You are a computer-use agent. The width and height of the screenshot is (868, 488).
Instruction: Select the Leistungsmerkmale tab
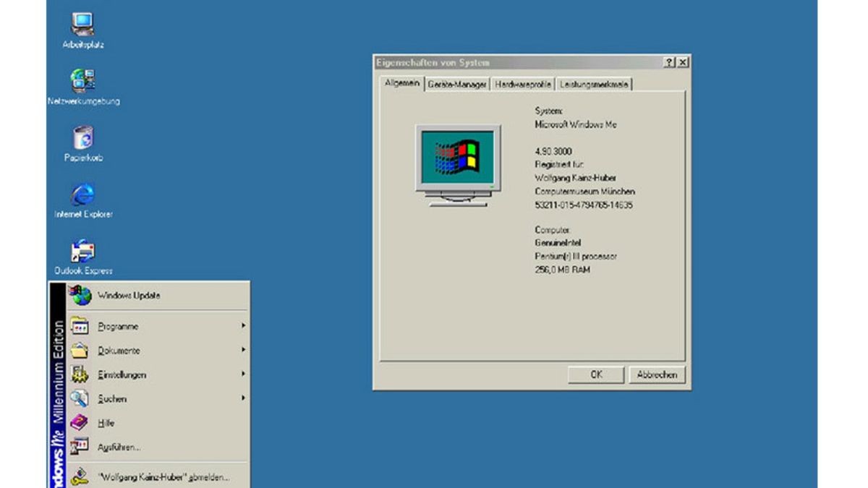[x=595, y=83]
